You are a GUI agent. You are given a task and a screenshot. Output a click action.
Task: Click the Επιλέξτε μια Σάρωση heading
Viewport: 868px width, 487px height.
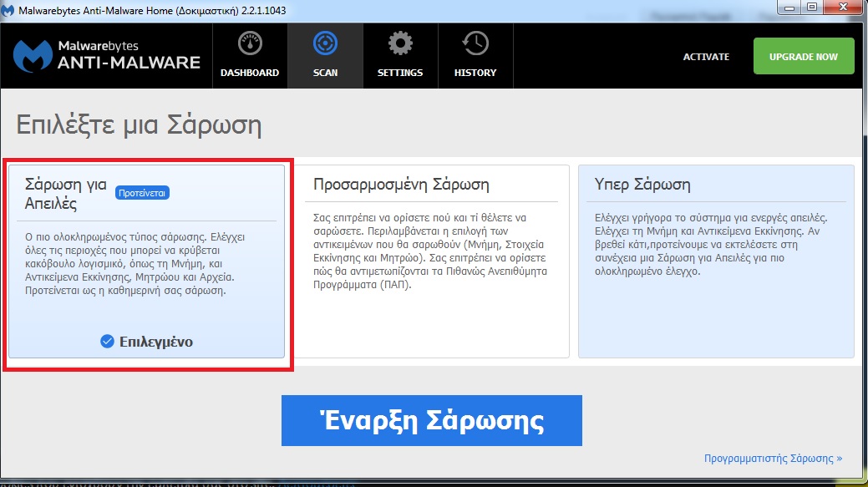click(139, 125)
